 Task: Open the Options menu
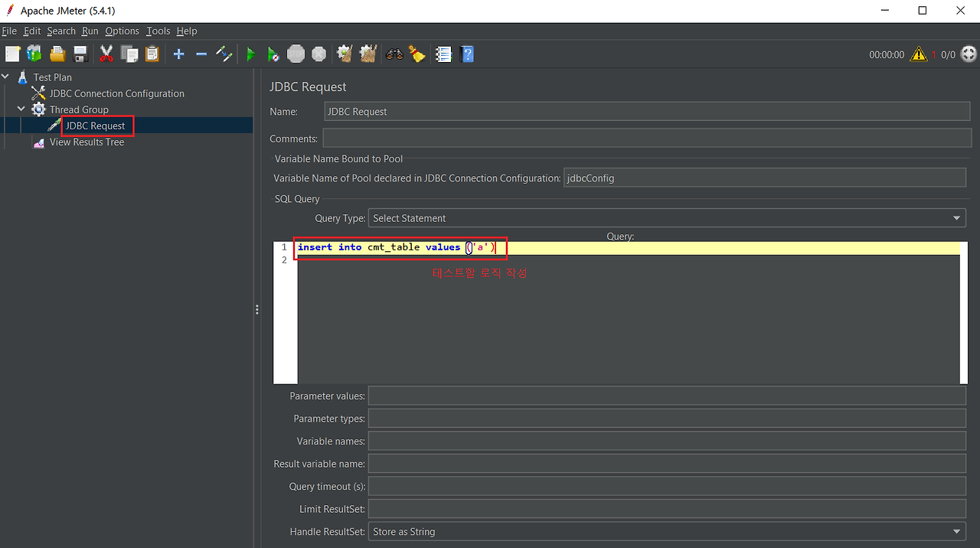(x=122, y=31)
